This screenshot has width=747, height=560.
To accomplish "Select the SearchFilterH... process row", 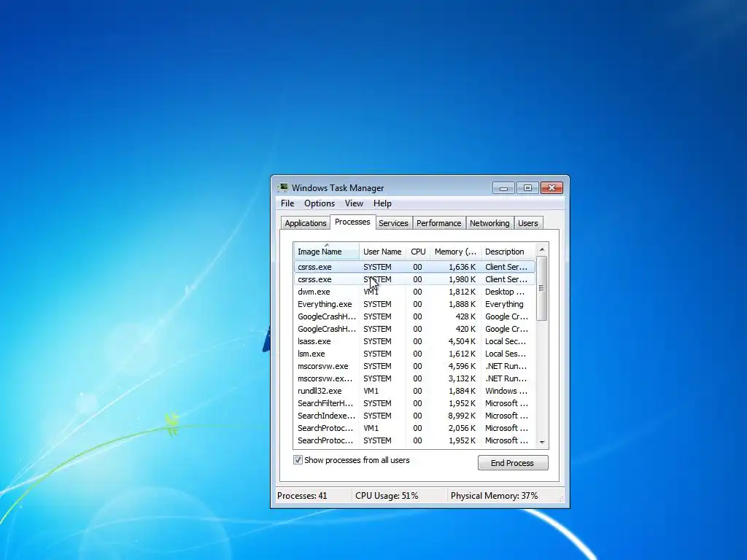I will (x=414, y=402).
